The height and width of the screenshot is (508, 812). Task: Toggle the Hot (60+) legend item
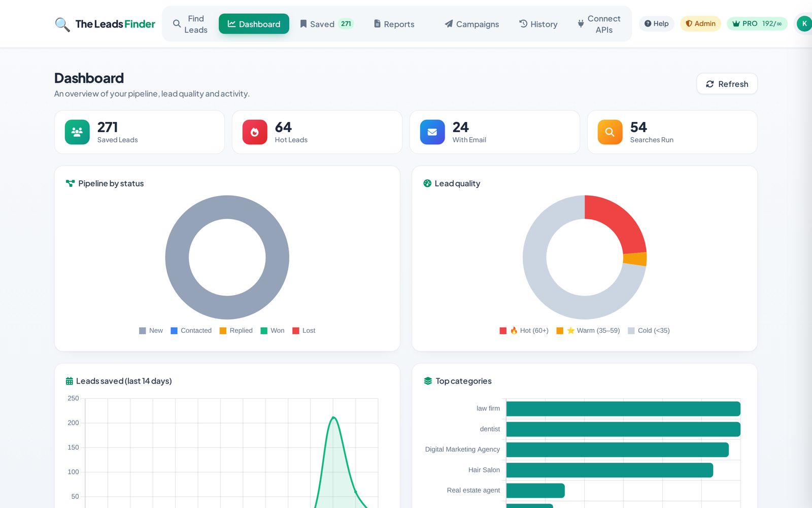pos(524,331)
